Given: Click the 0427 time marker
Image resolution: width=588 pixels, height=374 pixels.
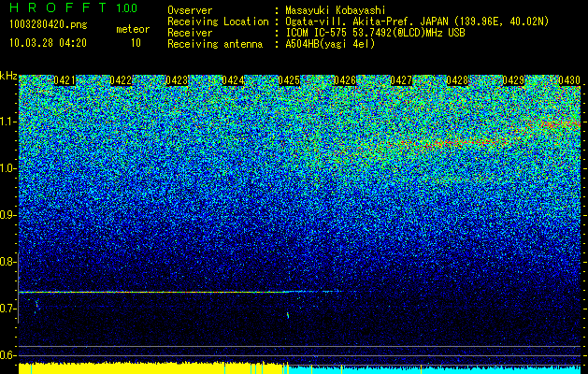Looking at the screenshot, I should pos(401,80).
